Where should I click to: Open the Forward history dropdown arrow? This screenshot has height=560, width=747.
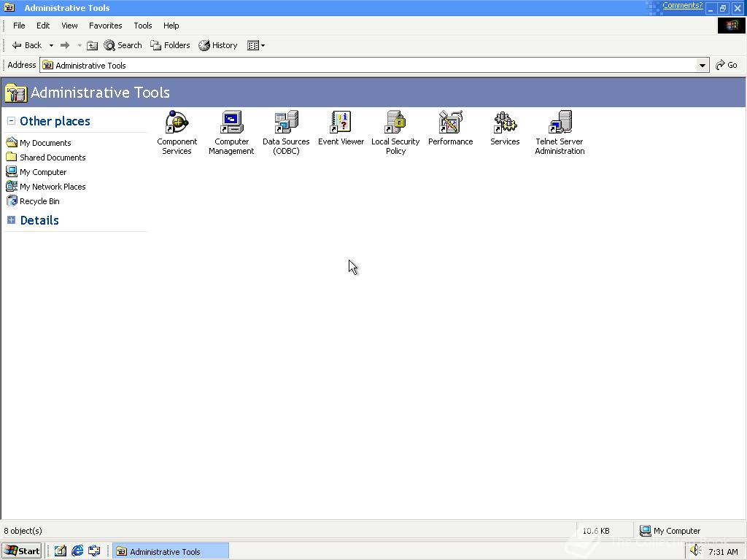click(80, 46)
